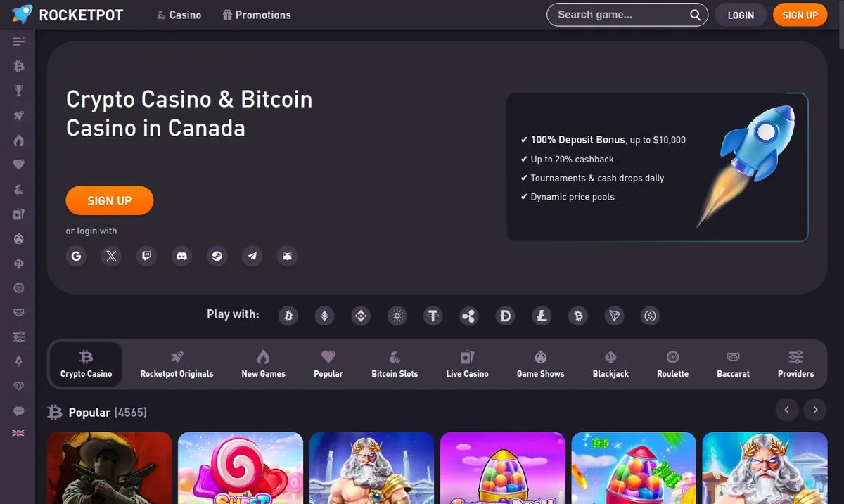The height and width of the screenshot is (504, 844).
Task: Open the heart icon in left sidebar
Action: click(19, 164)
